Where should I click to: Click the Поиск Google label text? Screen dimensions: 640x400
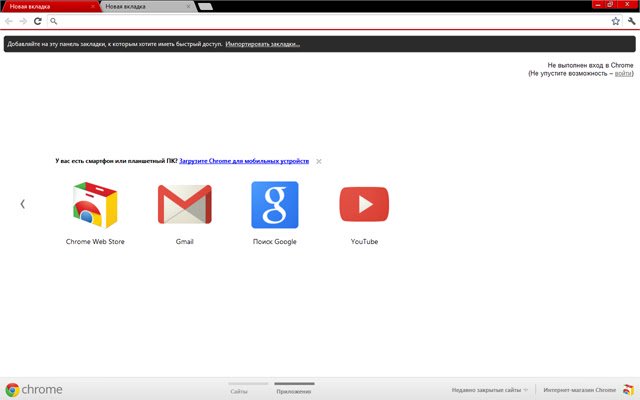pyautogui.click(x=275, y=242)
